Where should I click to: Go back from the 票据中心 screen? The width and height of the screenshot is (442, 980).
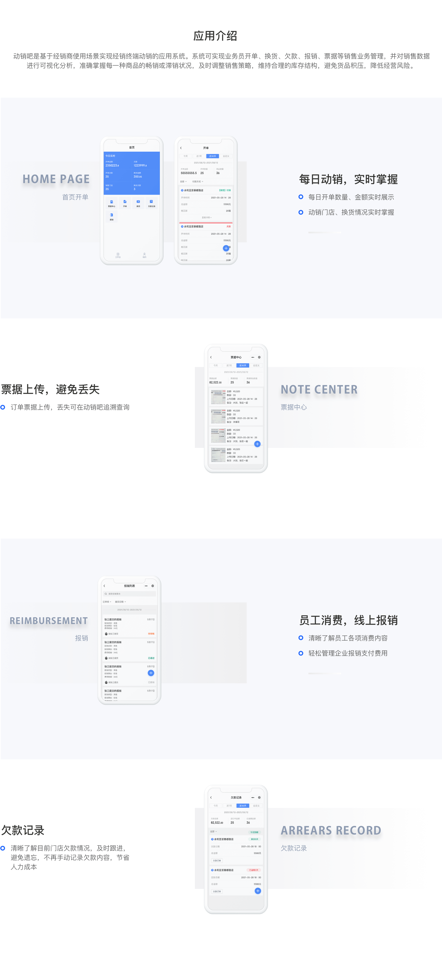pyautogui.click(x=211, y=357)
